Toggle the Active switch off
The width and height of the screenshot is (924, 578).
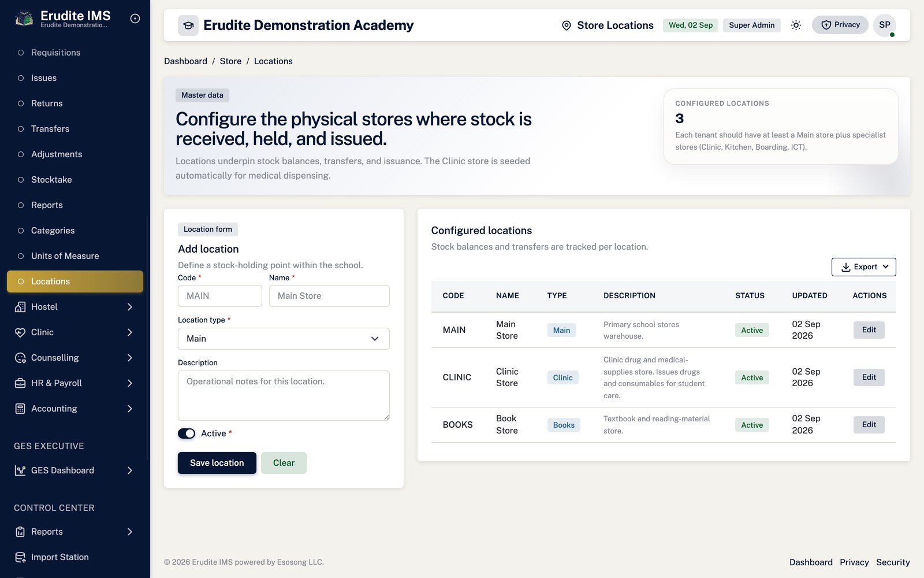tap(187, 433)
